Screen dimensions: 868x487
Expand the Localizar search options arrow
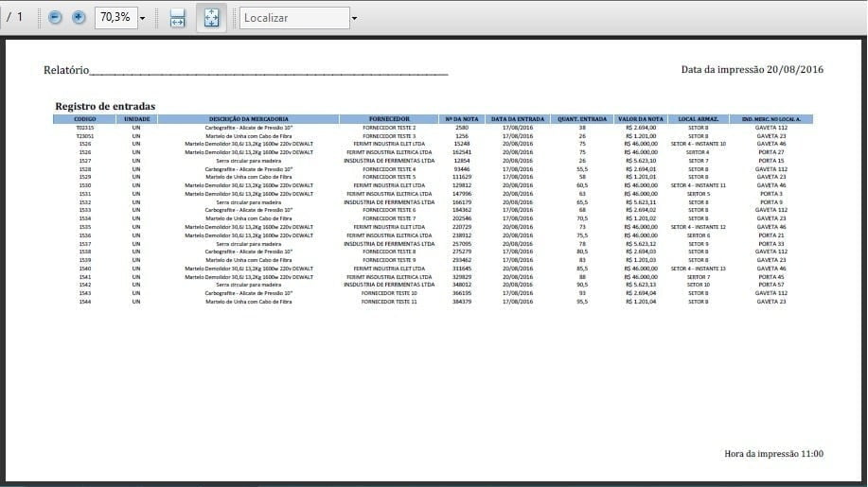354,18
